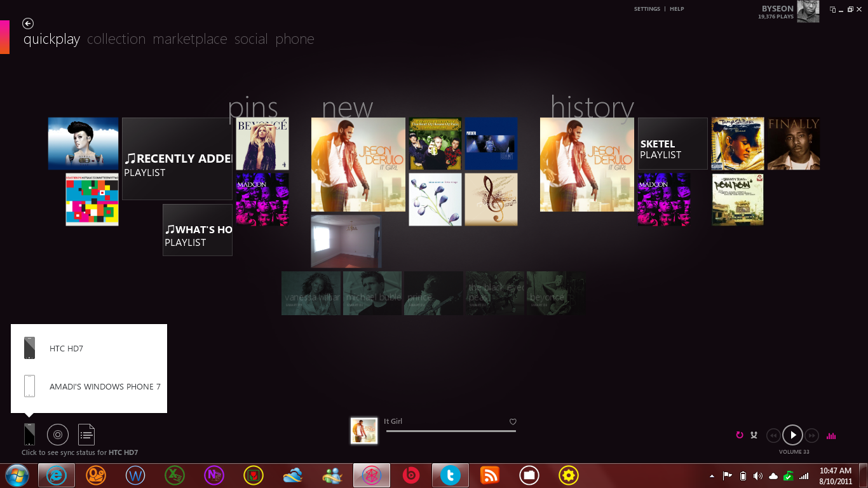Toggle the repeat icon
Image resolution: width=868 pixels, height=488 pixels.
click(x=740, y=435)
